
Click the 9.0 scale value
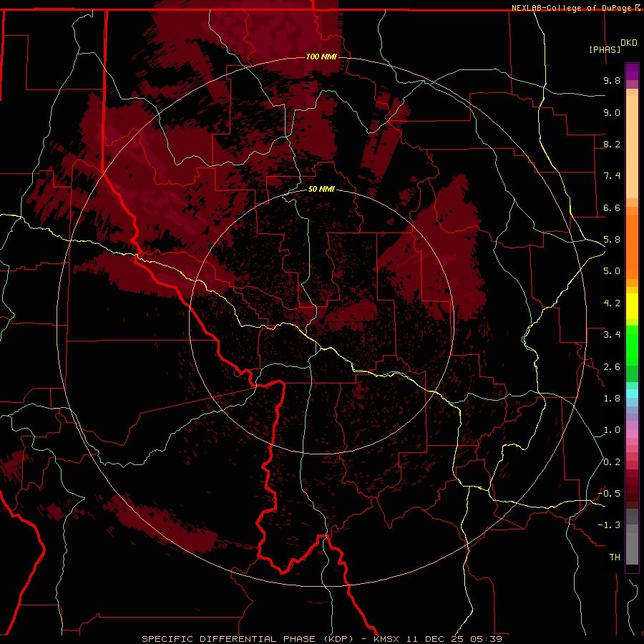(612, 112)
